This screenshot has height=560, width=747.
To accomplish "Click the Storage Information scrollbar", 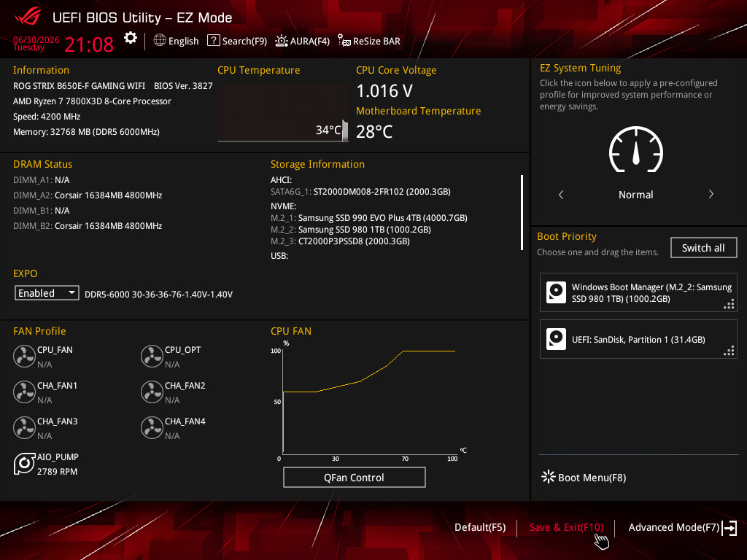I will pyautogui.click(x=522, y=212).
